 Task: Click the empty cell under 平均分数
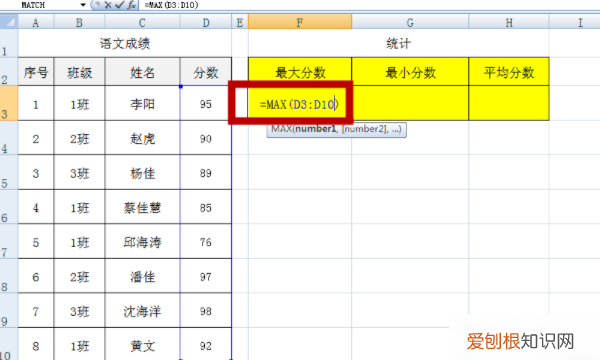509,103
